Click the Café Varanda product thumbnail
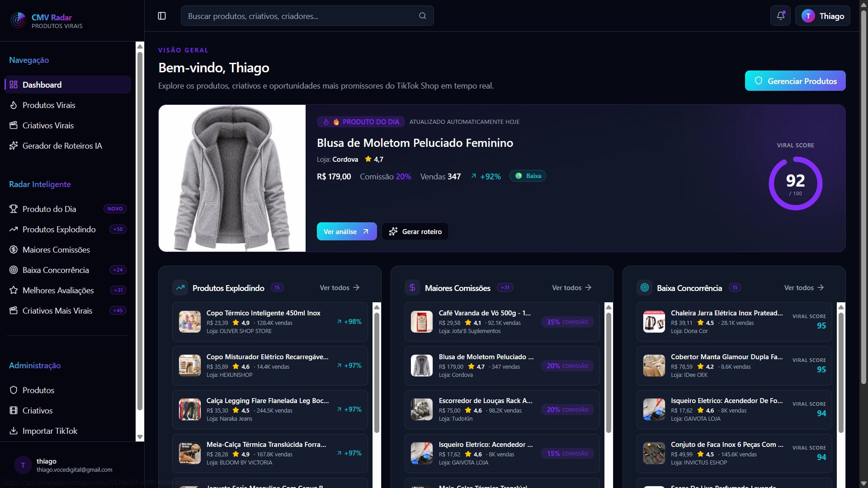 click(x=422, y=322)
